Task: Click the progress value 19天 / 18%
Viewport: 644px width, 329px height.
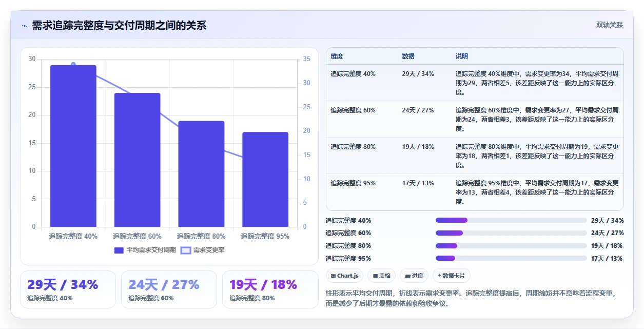Action: coord(607,246)
